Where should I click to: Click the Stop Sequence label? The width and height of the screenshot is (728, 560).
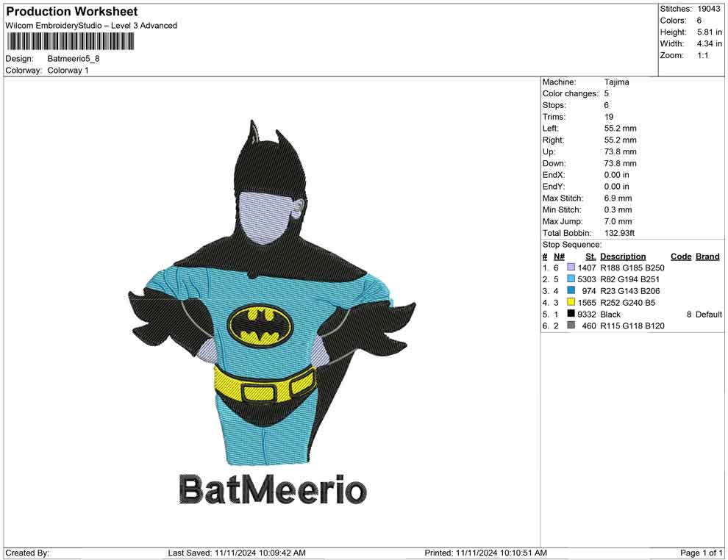(x=572, y=245)
